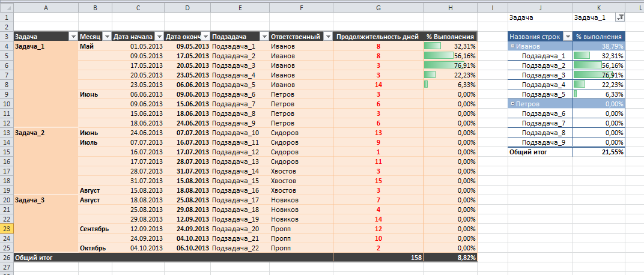Select end date 06.10.2013 cell
Screen dimensions: 644x275
tap(187, 248)
